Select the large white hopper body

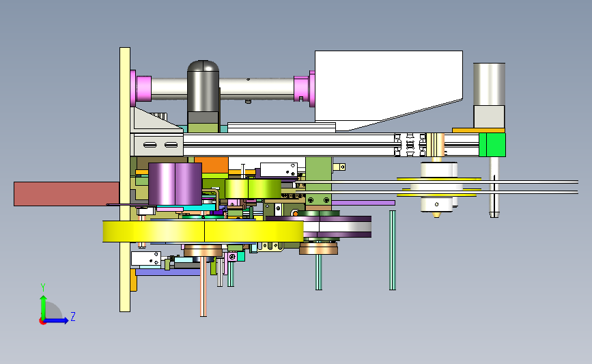click(x=389, y=91)
